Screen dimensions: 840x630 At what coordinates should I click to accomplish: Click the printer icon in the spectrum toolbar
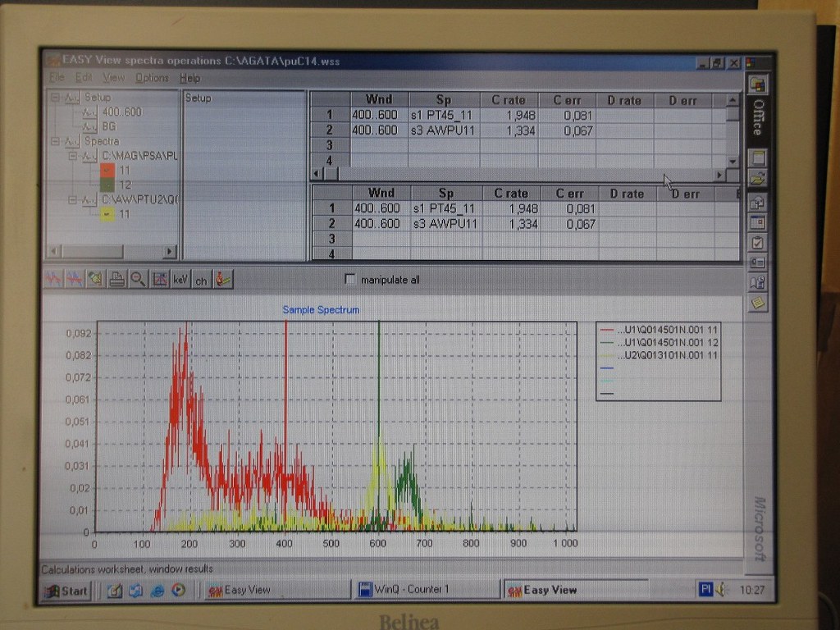[x=117, y=279]
